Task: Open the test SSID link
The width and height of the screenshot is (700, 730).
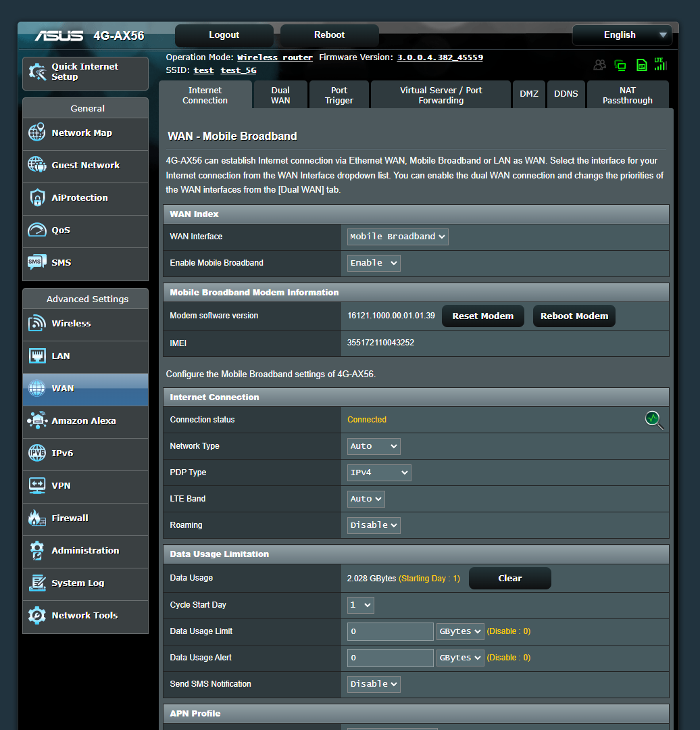Action: click(204, 70)
